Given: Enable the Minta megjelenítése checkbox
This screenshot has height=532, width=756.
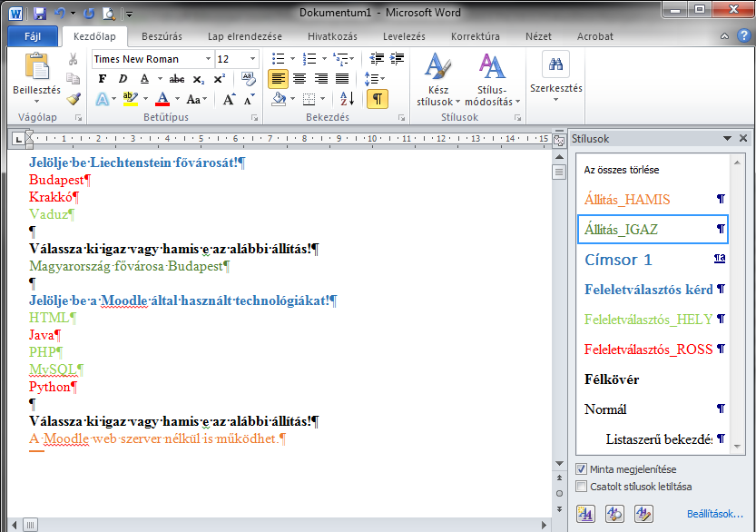Looking at the screenshot, I should click(x=583, y=469).
